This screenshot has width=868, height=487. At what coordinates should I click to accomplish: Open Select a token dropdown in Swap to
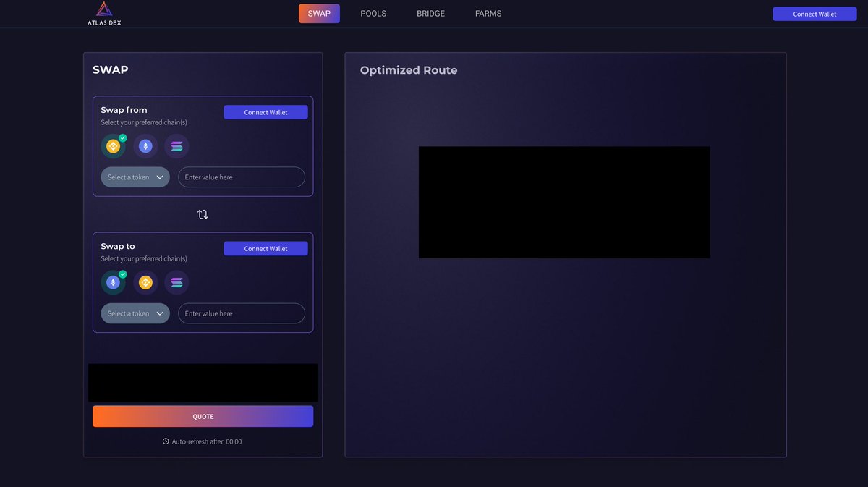(x=135, y=313)
